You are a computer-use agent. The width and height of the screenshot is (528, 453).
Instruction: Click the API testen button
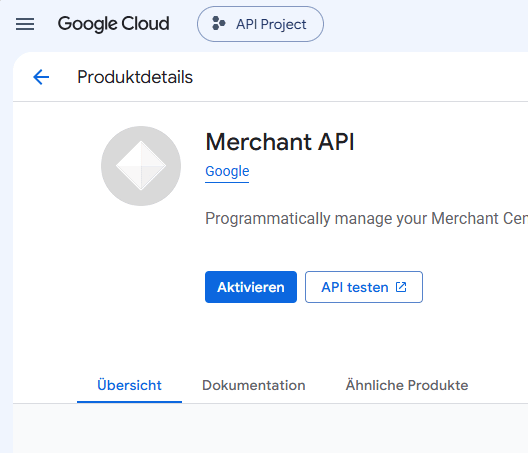click(364, 287)
